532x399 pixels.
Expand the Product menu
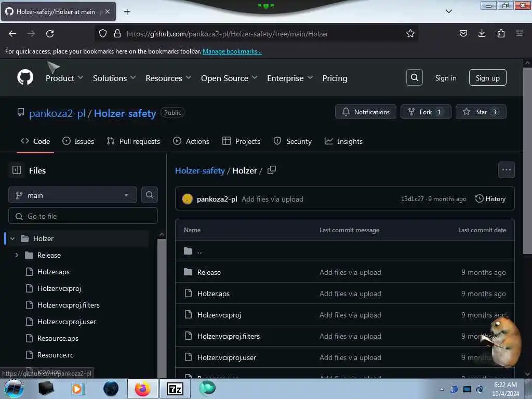pos(64,78)
